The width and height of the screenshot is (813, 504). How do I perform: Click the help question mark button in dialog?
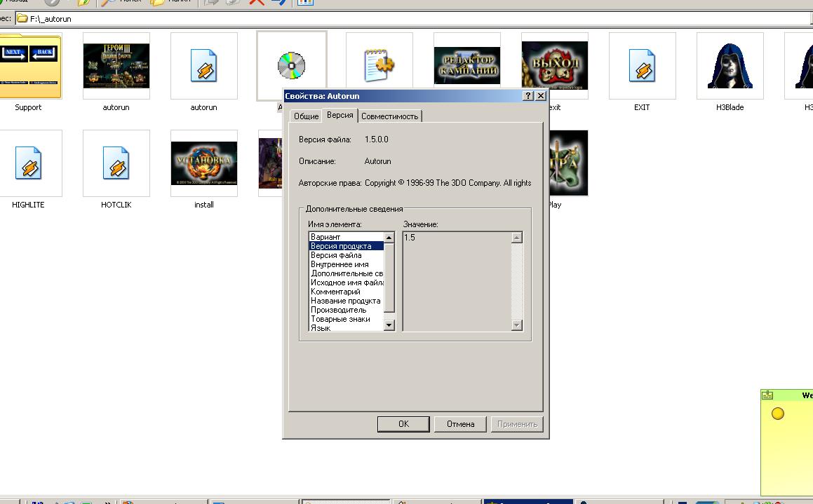pos(528,96)
